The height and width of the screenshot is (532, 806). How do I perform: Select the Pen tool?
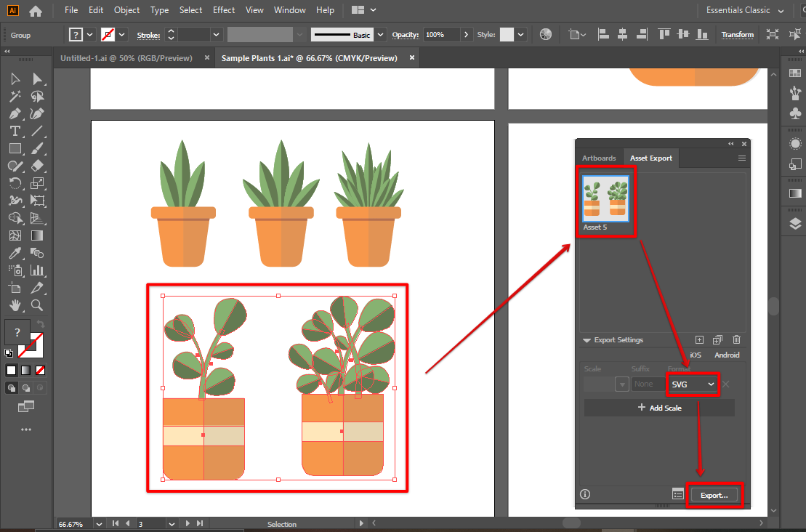click(15, 113)
